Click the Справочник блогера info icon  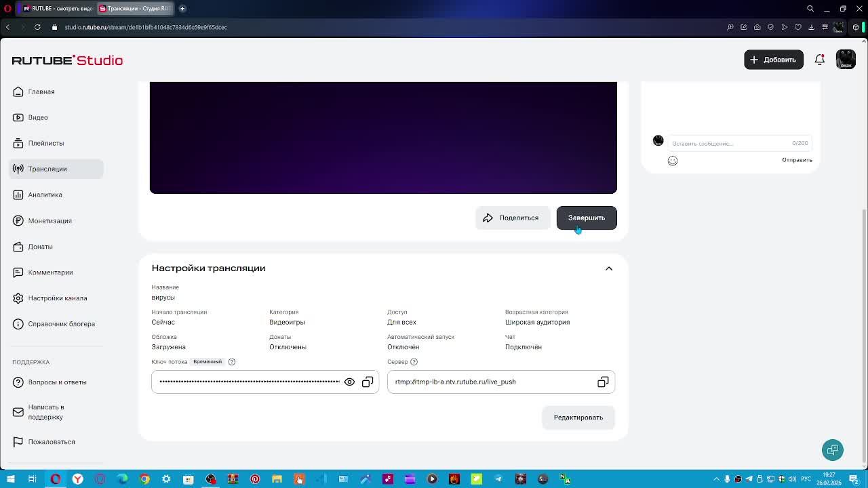(18, 323)
